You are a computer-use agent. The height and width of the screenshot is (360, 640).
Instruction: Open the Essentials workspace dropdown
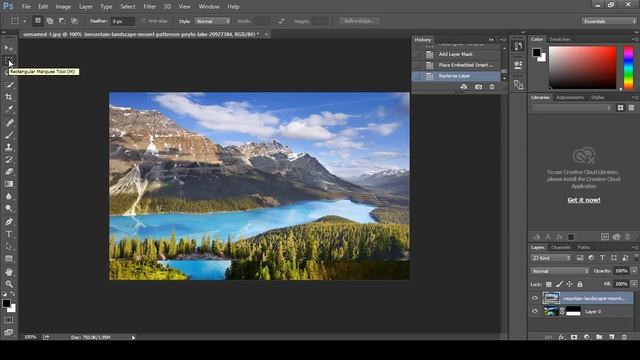(x=609, y=21)
